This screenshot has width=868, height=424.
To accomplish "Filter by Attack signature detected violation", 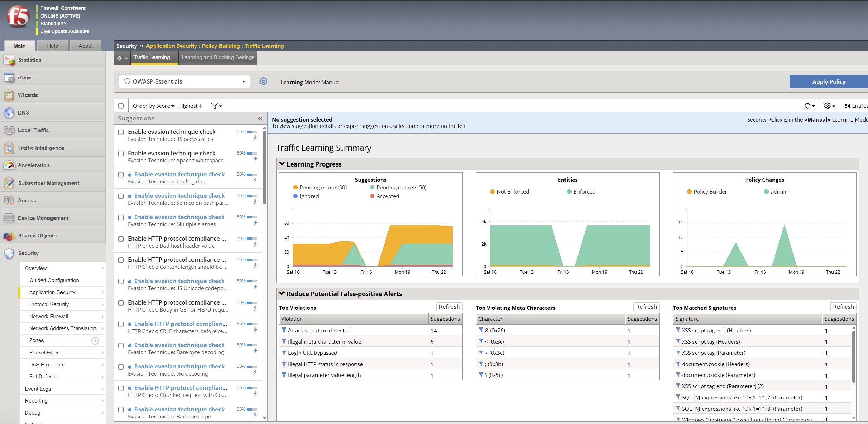I will tap(284, 330).
